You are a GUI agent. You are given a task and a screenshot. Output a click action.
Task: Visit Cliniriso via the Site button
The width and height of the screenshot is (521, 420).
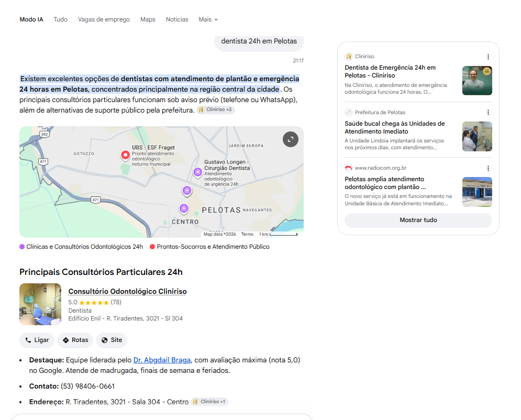pos(112,340)
